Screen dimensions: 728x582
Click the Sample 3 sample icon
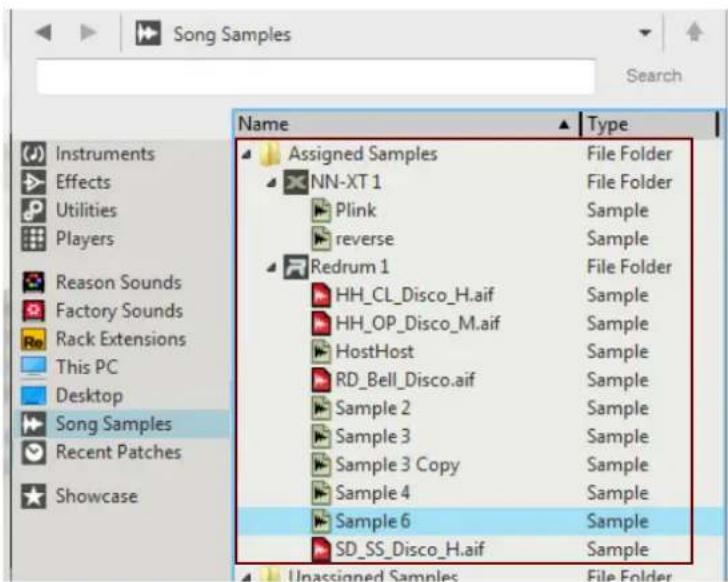click(x=321, y=436)
